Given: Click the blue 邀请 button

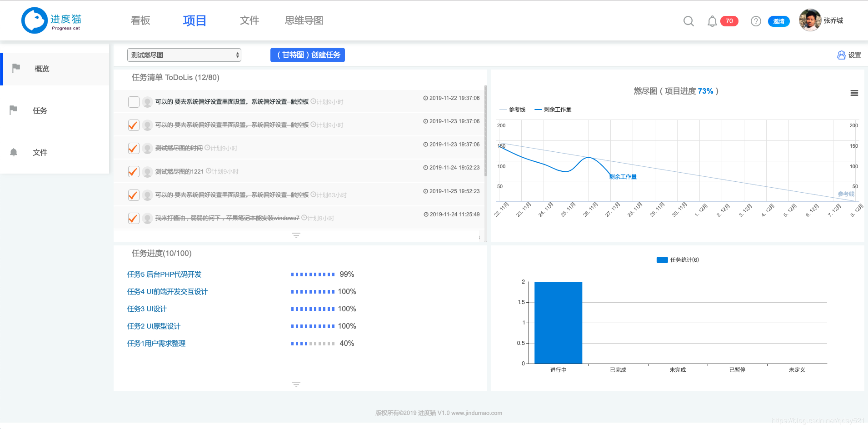Looking at the screenshot, I should click(779, 21).
